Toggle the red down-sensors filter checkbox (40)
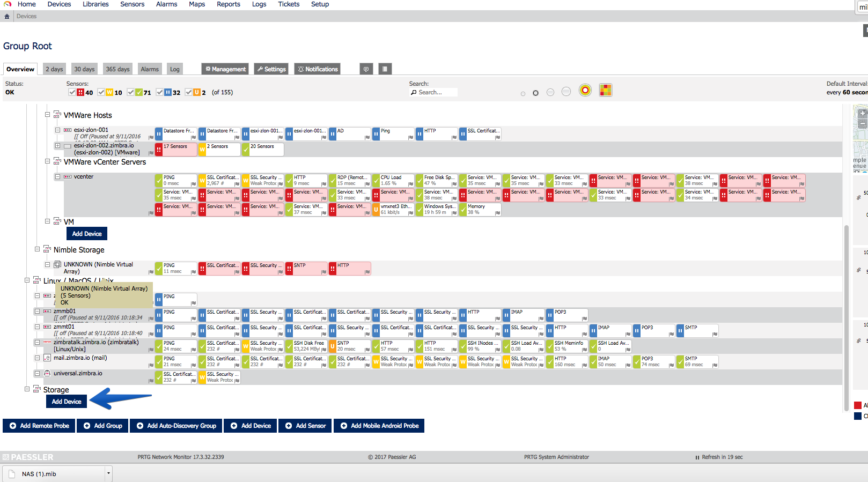 click(72, 92)
